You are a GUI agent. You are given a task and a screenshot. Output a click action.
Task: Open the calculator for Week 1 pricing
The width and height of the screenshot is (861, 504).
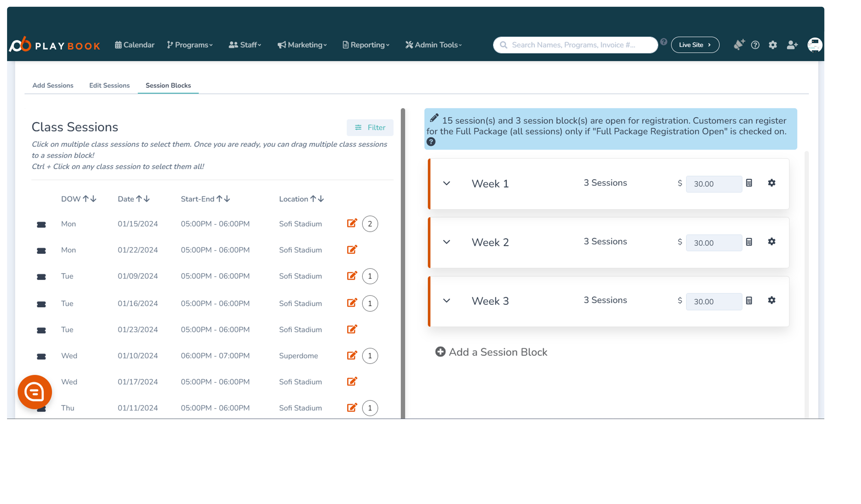[x=750, y=183]
